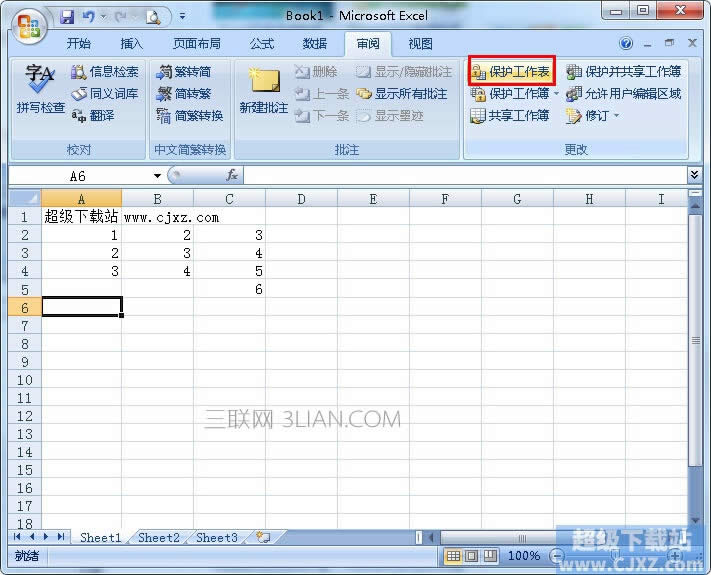The height and width of the screenshot is (575, 711).
Task: Click 保护工作表 protect sheet
Action: click(x=510, y=72)
